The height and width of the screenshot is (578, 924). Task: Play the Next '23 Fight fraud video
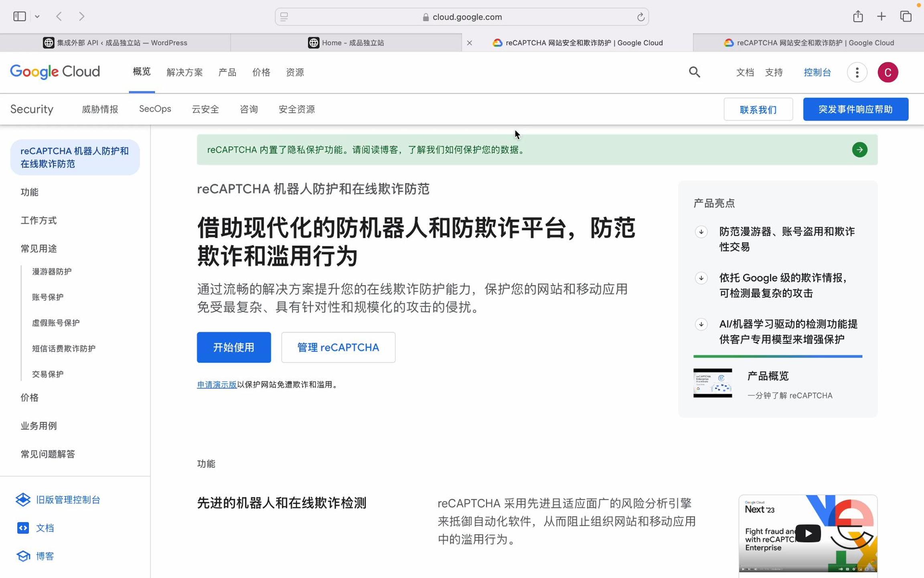(808, 533)
